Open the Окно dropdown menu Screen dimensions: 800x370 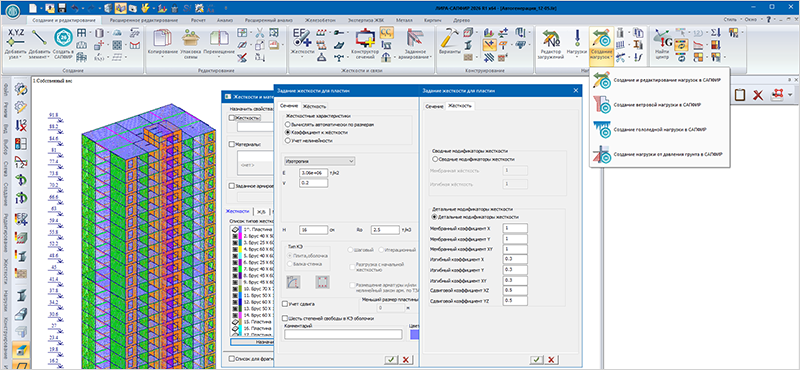(x=753, y=19)
